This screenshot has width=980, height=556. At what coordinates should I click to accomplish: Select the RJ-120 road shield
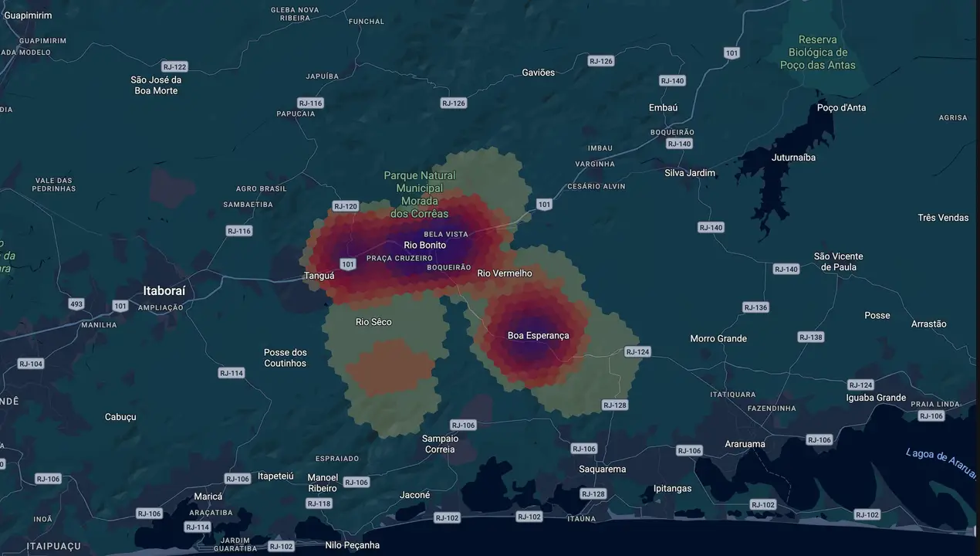pyautogui.click(x=346, y=206)
